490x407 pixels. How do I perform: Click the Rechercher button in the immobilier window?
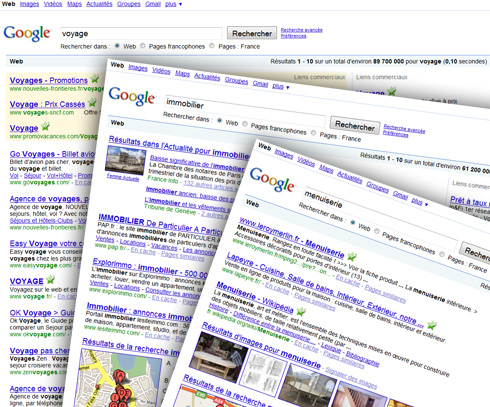(355, 126)
